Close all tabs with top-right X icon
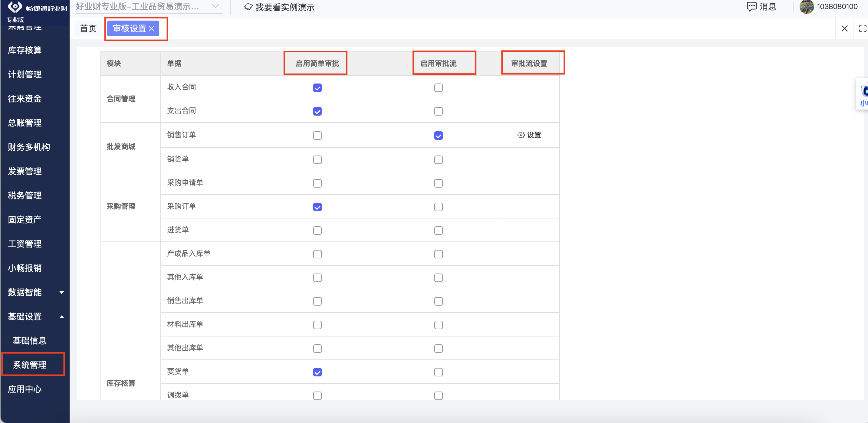868x423 pixels. pyautogui.click(x=844, y=29)
